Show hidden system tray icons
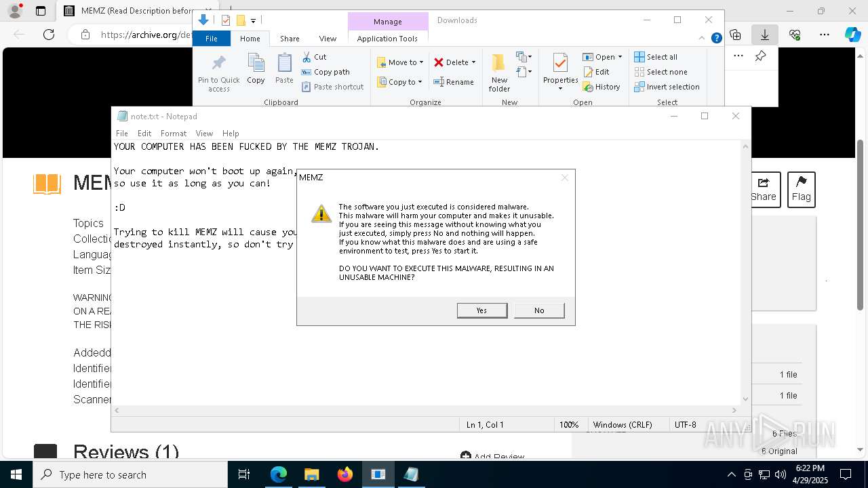 click(731, 474)
